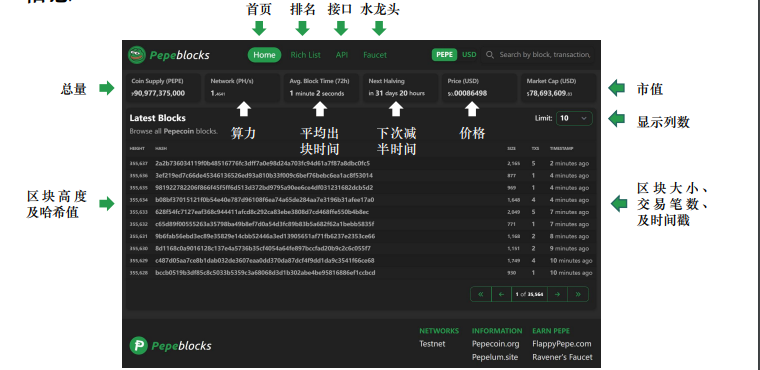Image resolution: width=760 pixels, height=370 pixels.
Task: Open block hash starting 9b6fab56ebd3
Action: tap(265, 236)
